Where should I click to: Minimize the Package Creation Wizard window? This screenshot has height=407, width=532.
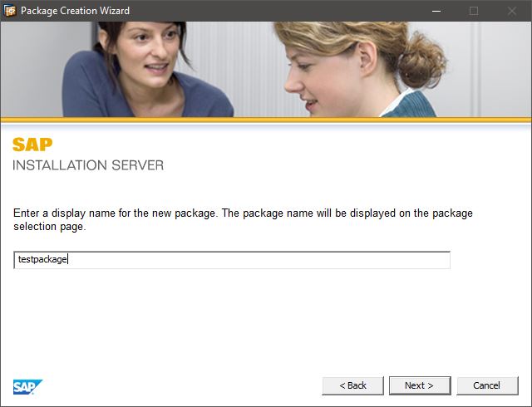tap(436, 11)
